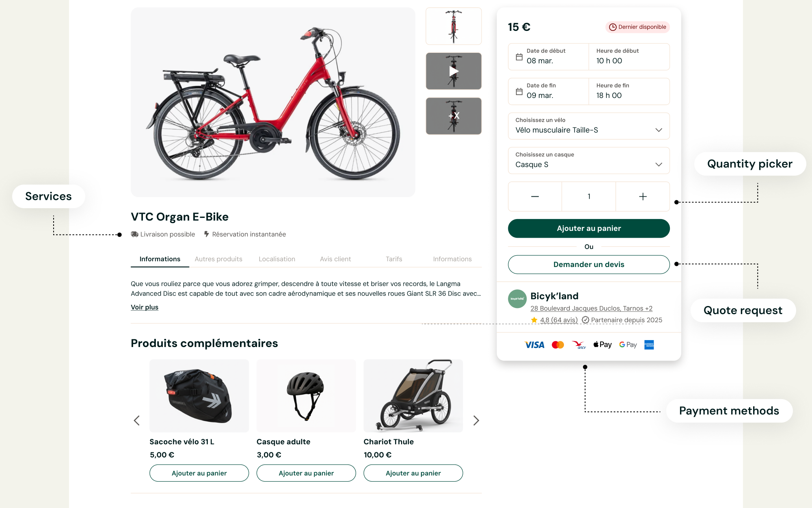Click the delivery truck icon
Screen dimensions: 812x508
tap(134, 234)
